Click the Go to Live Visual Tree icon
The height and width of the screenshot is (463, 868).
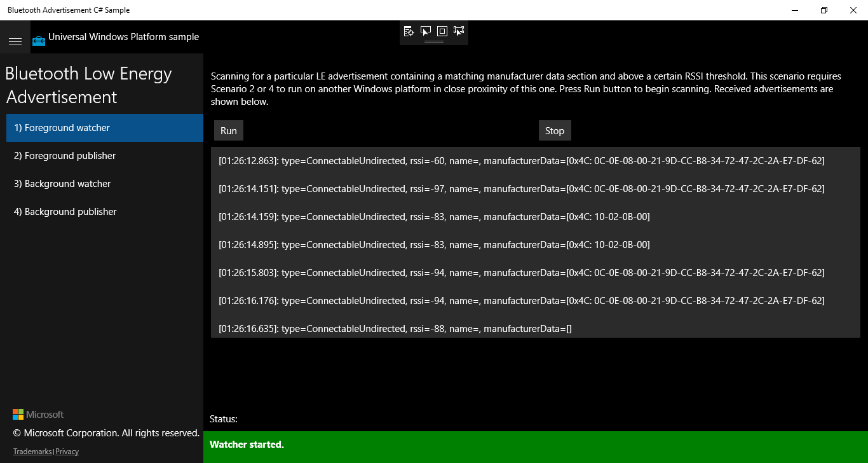pos(409,31)
